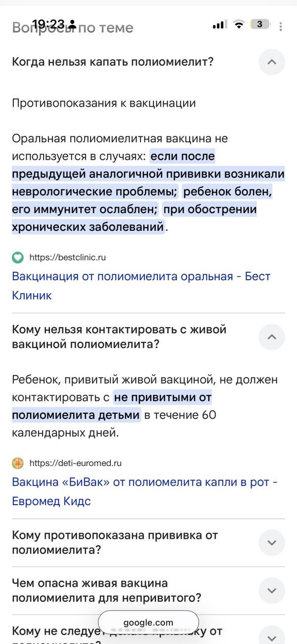Tap the bestclinic.ru site favicon

click(18, 258)
